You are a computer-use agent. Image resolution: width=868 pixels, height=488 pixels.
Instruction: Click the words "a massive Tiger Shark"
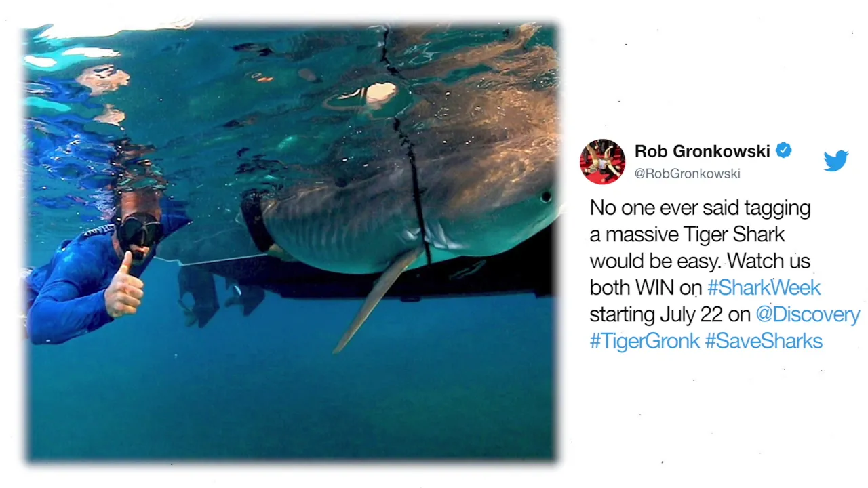(x=687, y=235)
